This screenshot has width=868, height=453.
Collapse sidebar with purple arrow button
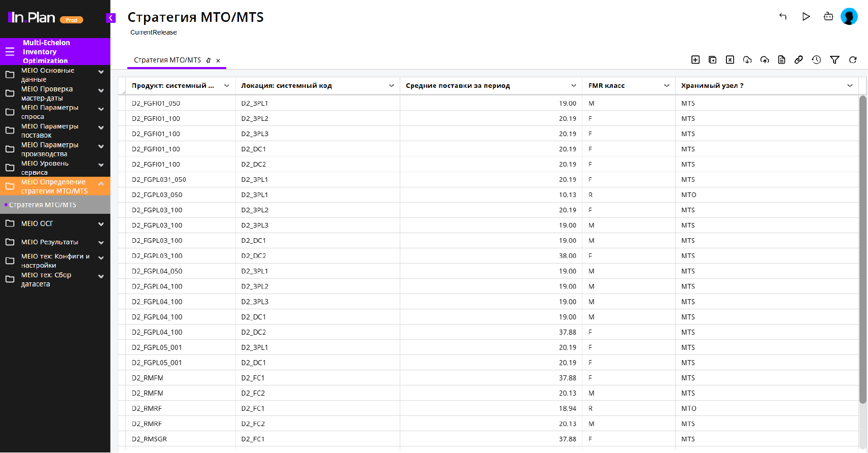(x=111, y=18)
